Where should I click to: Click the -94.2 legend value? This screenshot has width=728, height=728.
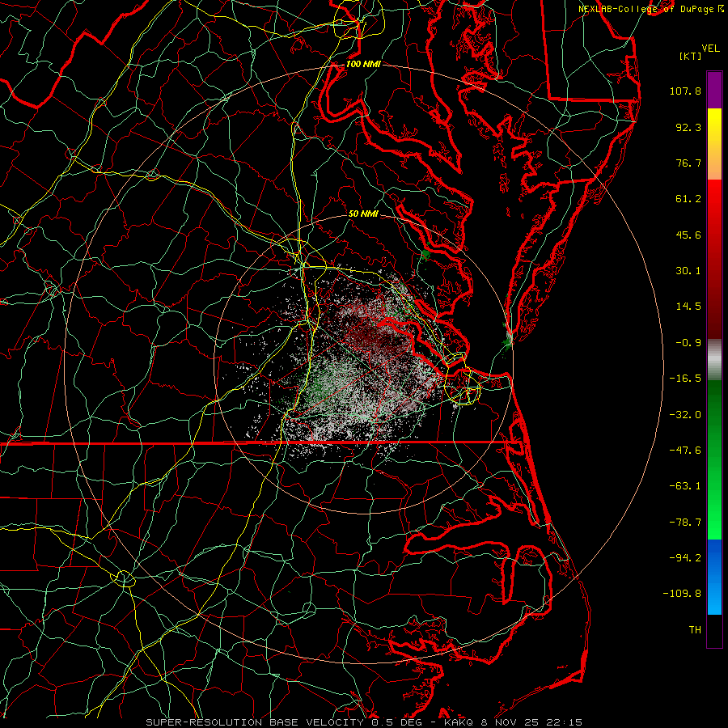tap(685, 558)
